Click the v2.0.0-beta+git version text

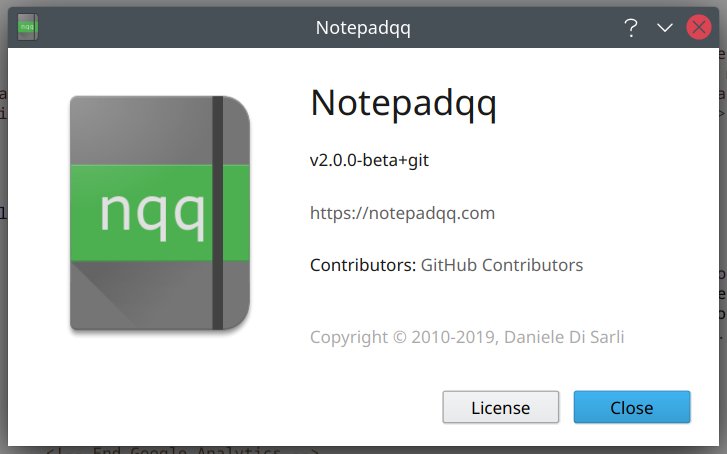[370, 159]
